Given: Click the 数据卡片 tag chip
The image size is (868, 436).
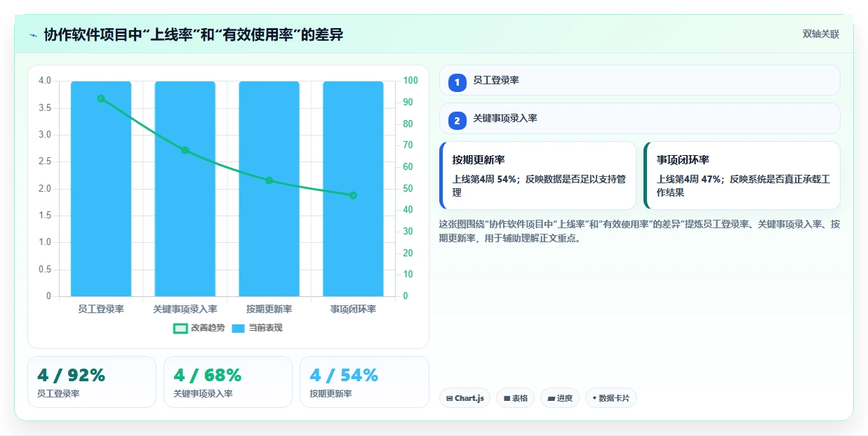Looking at the screenshot, I should (x=610, y=398).
